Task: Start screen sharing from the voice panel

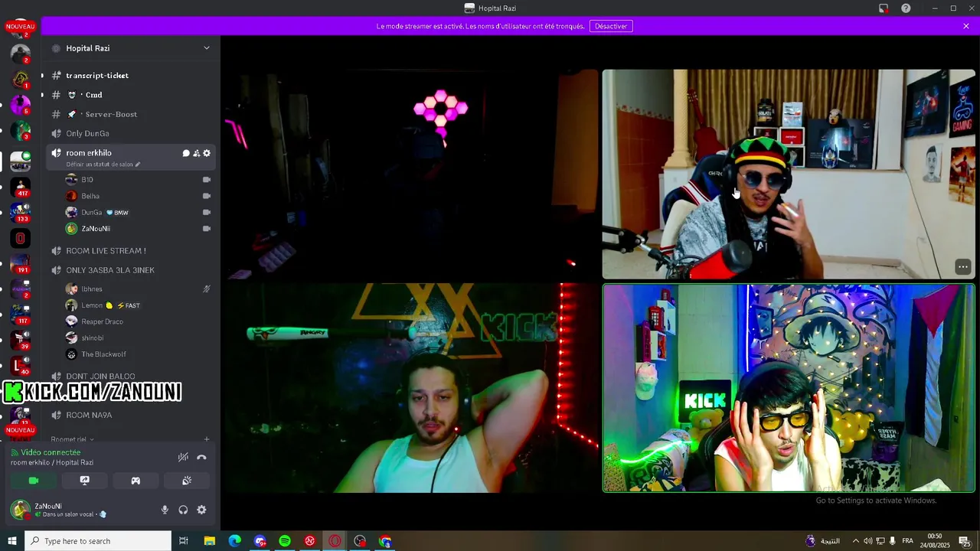Action: pos(84,481)
